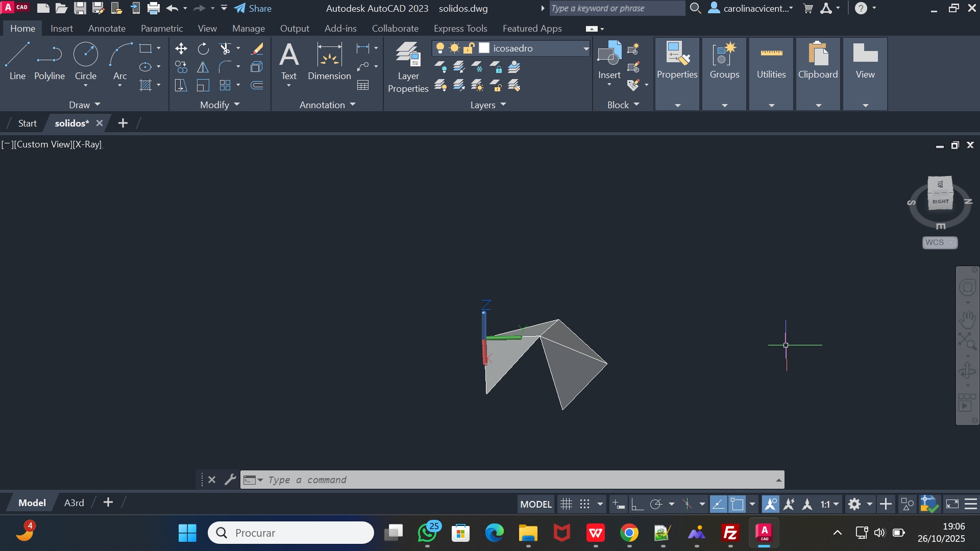Switch to the Annotate ribbon tab

pyautogui.click(x=107, y=29)
